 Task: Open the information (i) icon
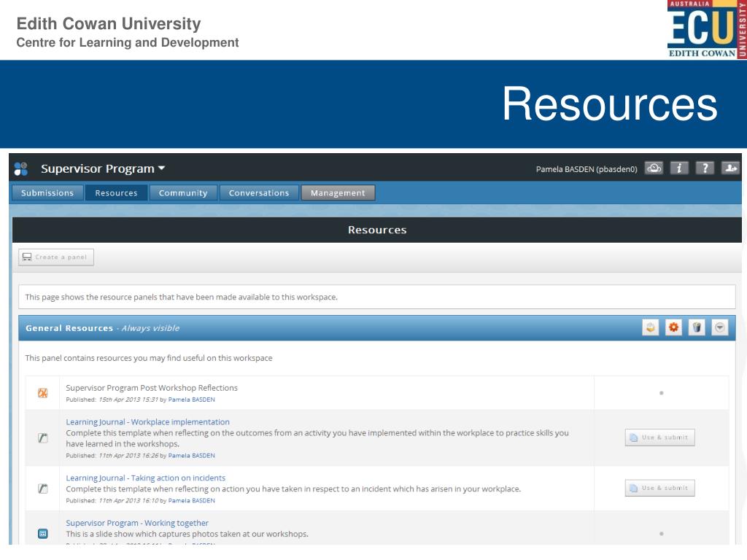[x=679, y=168]
